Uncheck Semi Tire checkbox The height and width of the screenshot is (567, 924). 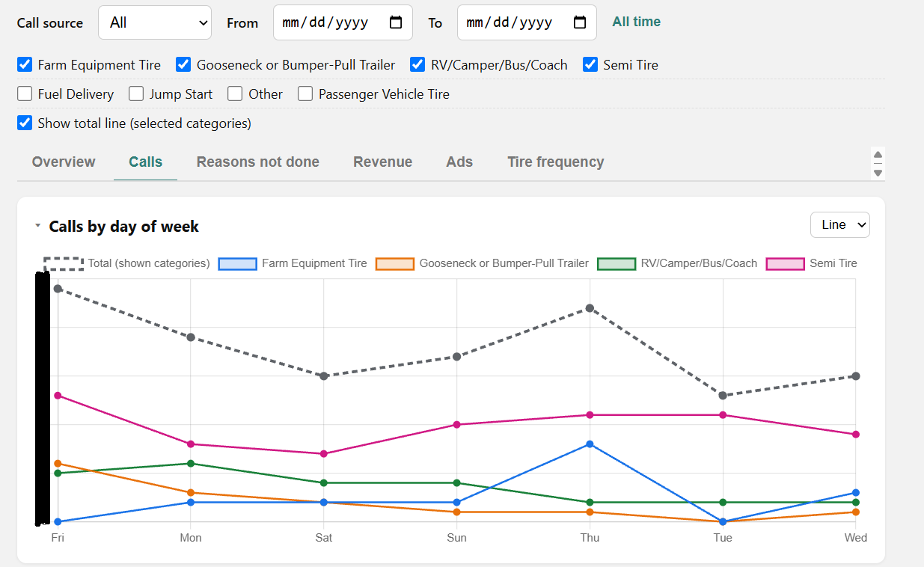tap(590, 64)
